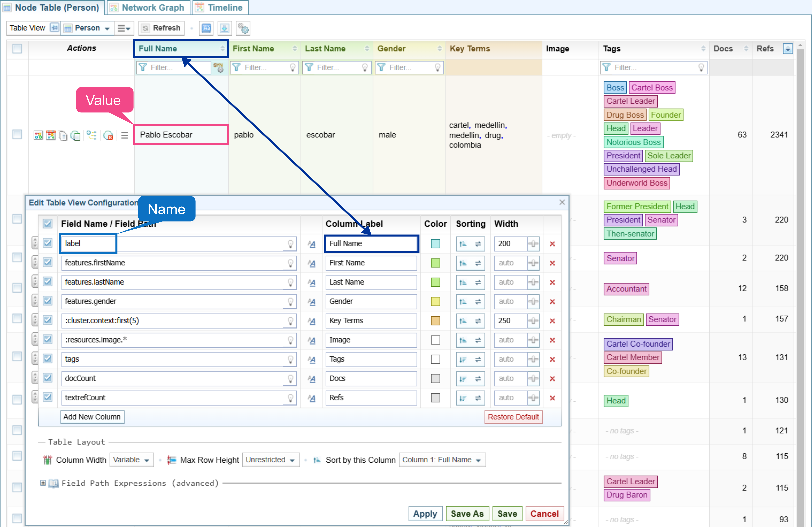Click the pin icon beside Table View
Viewport: 812px width, 527px height.
point(55,28)
